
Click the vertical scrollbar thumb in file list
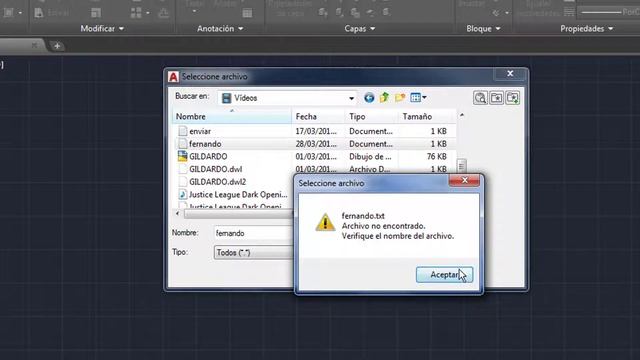point(461,166)
